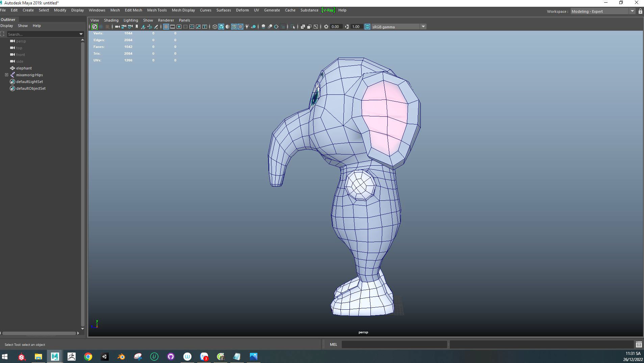Click the exposure value field 0.00
This screenshot has width=644, height=363.
pyautogui.click(x=336, y=27)
